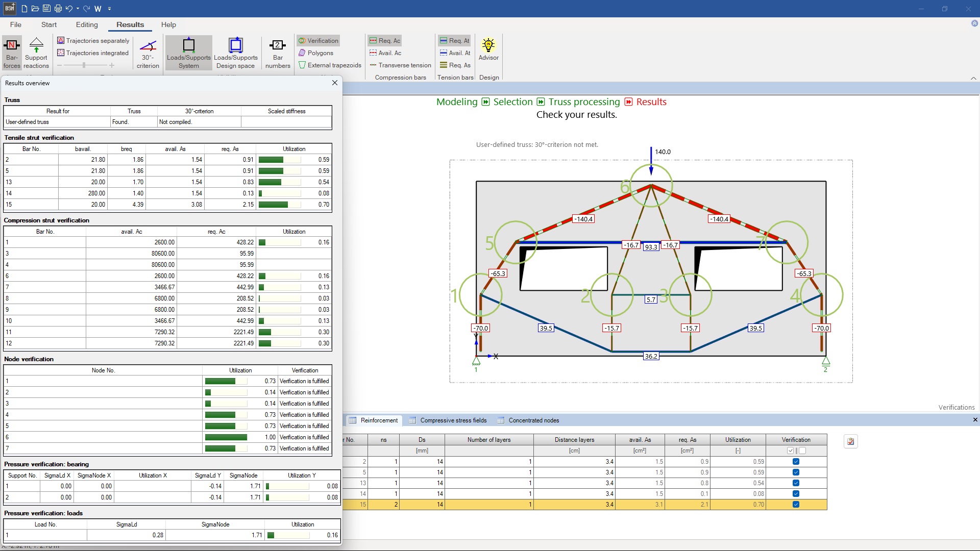Display External trapezoids
Screen dimensions: 980x551
tap(330, 65)
